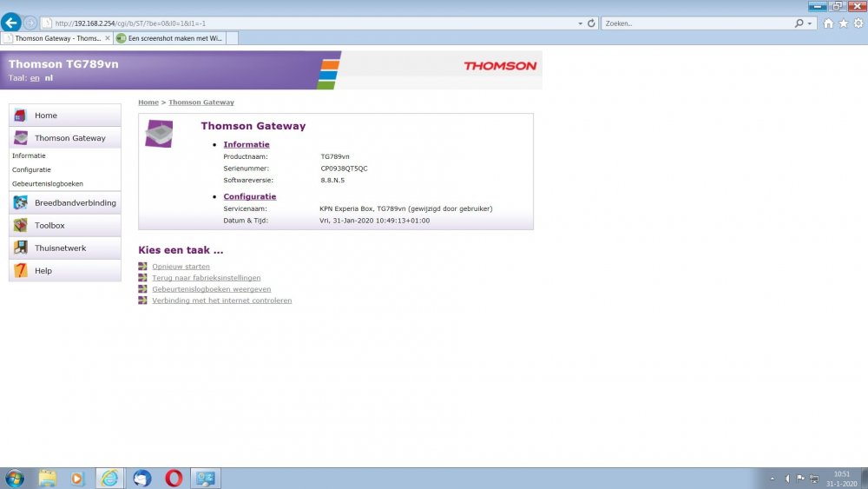Click the Internet Explorer taskbar icon
Screen dimensions: 868x489
(x=109, y=478)
